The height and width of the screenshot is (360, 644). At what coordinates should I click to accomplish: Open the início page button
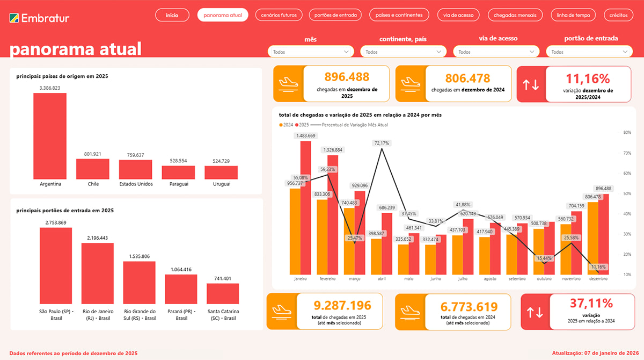[172, 15]
